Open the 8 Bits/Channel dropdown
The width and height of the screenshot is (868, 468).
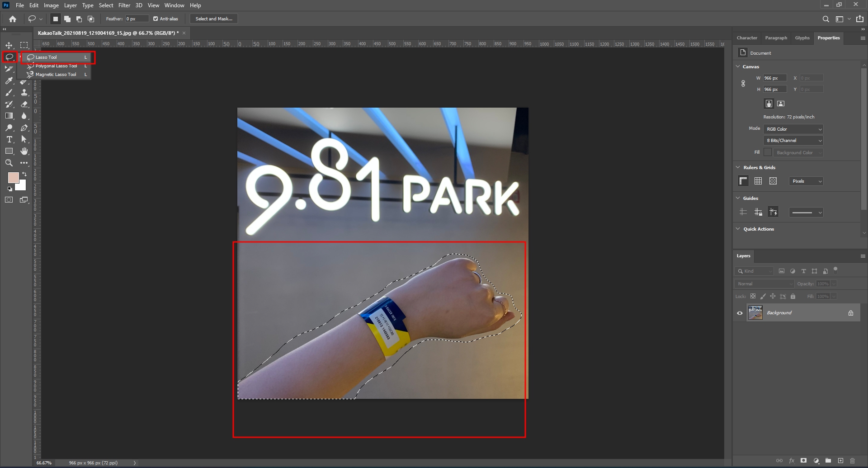point(793,141)
